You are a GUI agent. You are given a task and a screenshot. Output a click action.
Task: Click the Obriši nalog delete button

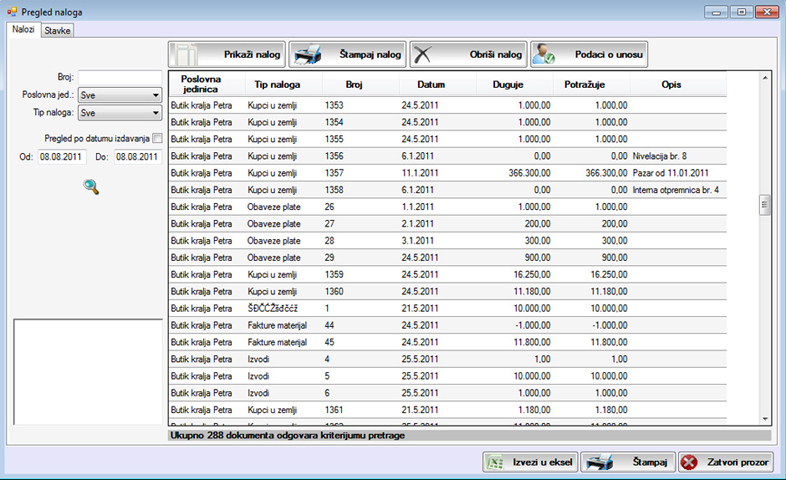click(x=468, y=54)
